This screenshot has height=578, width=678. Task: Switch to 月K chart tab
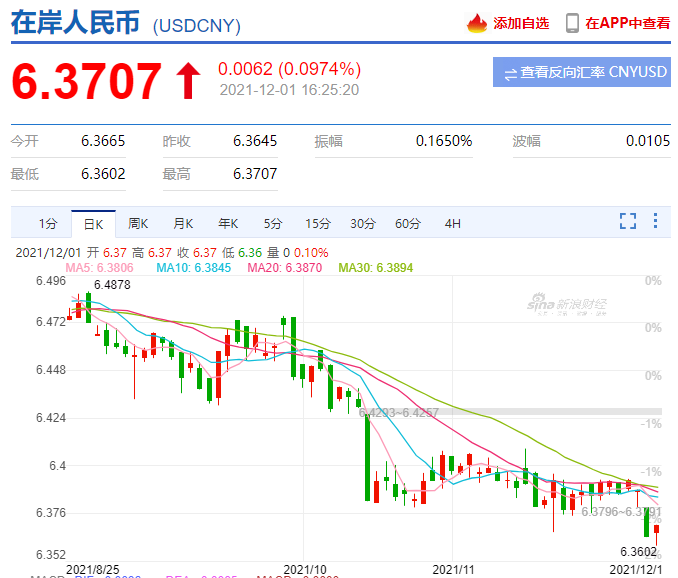pos(183,224)
